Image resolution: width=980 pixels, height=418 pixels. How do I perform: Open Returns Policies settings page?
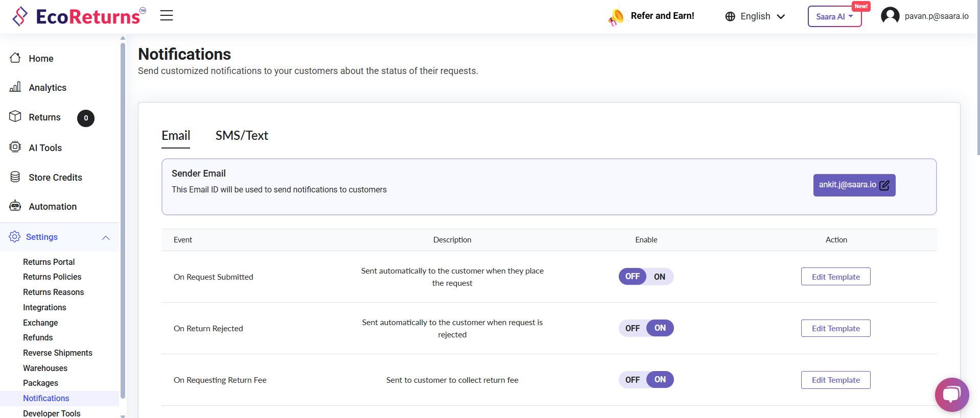[52, 277]
